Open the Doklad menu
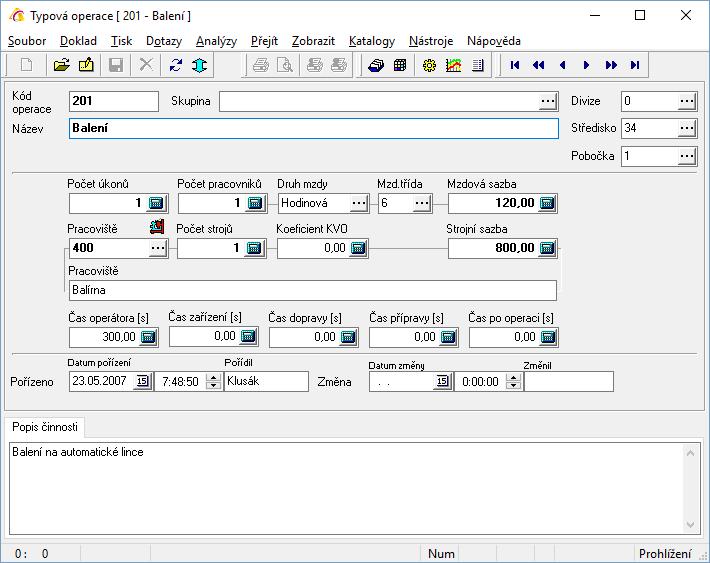This screenshot has width=710, height=563. 78,41
